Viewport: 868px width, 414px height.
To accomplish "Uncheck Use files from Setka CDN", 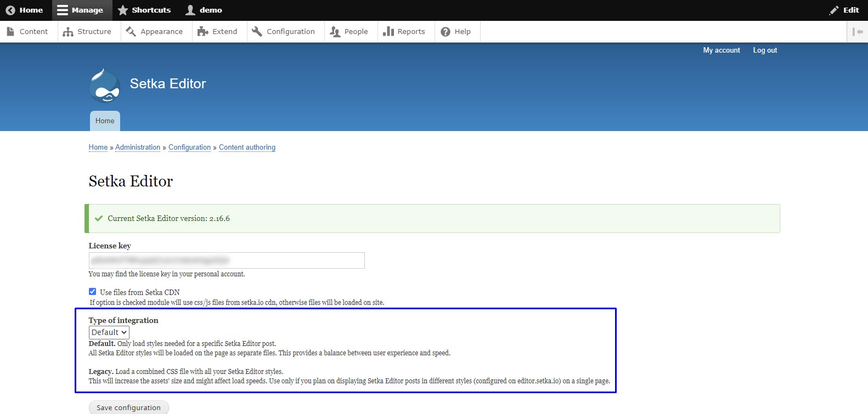I will pos(92,292).
